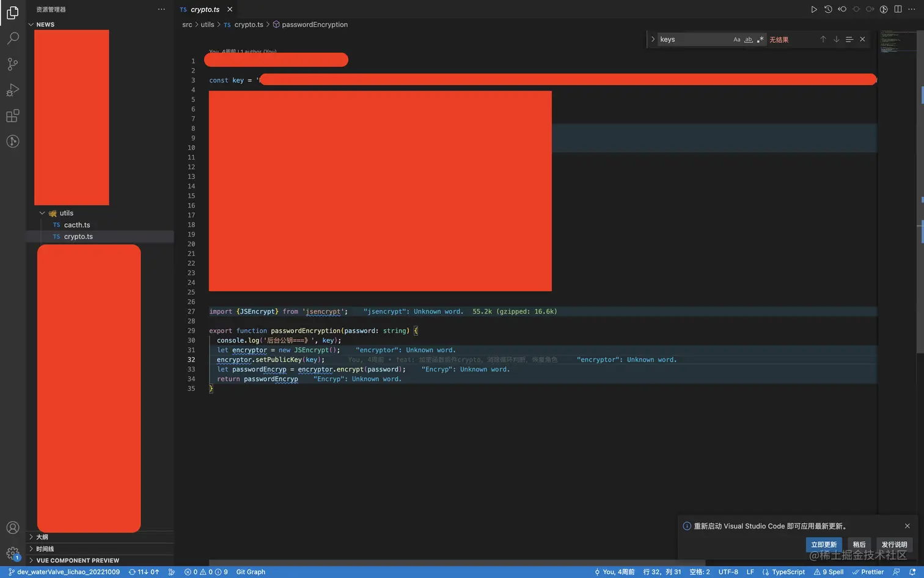Open the Explorer view in activity bar

[13, 13]
